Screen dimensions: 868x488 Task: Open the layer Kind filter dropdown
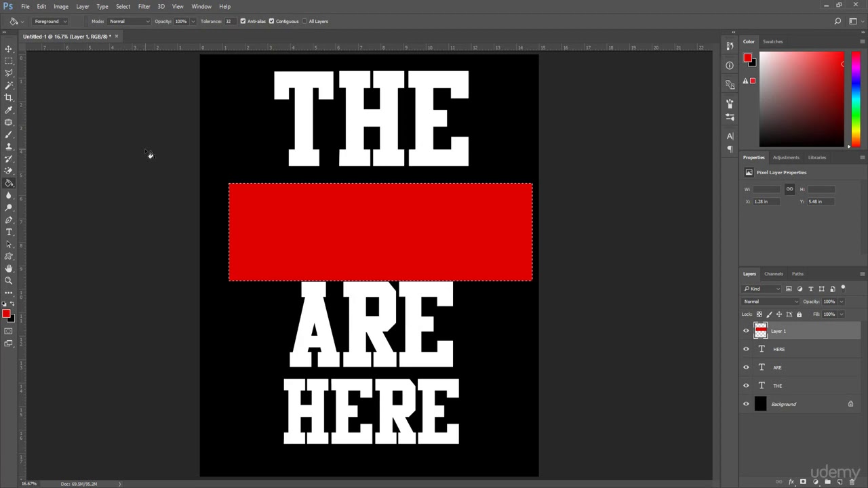click(762, 289)
